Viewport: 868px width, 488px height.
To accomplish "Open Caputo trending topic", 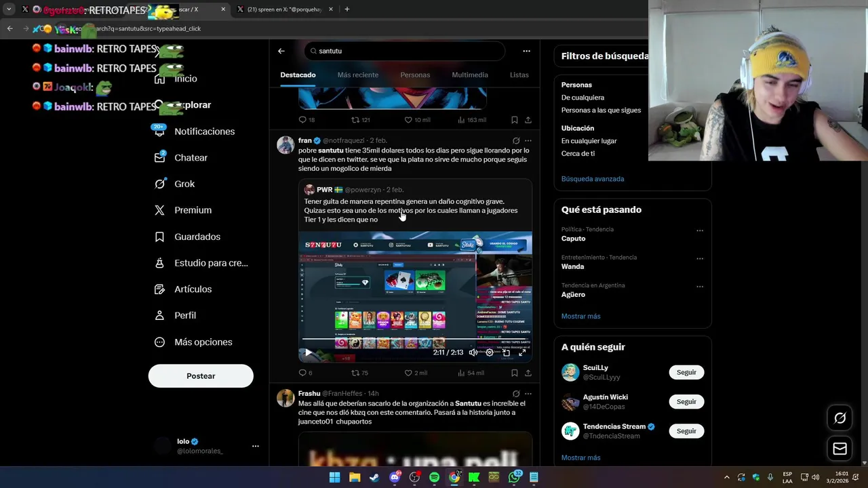I will click(573, 239).
